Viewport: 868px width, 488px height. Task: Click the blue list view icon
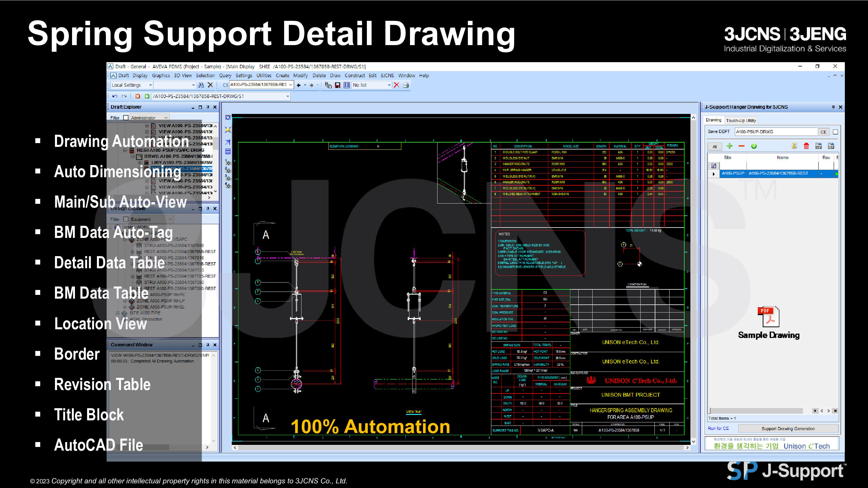click(346, 85)
